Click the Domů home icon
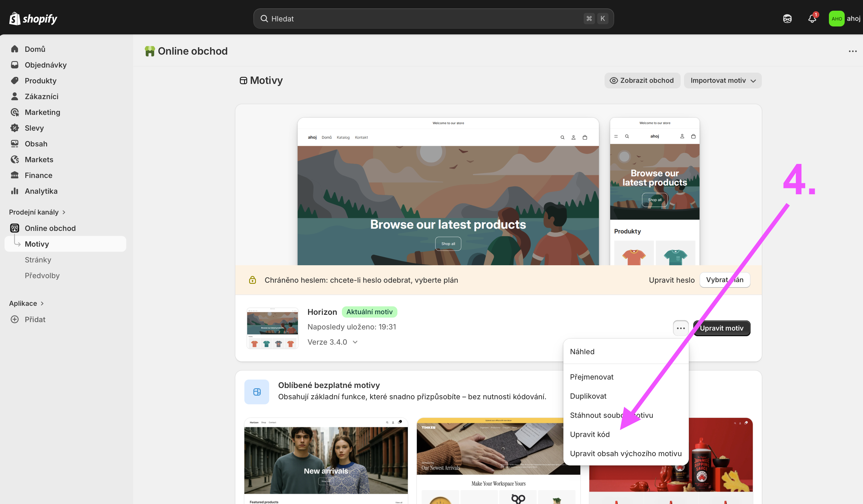Image resolution: width=863 pixels, height=504 pixels. click(x=14, y=49)
